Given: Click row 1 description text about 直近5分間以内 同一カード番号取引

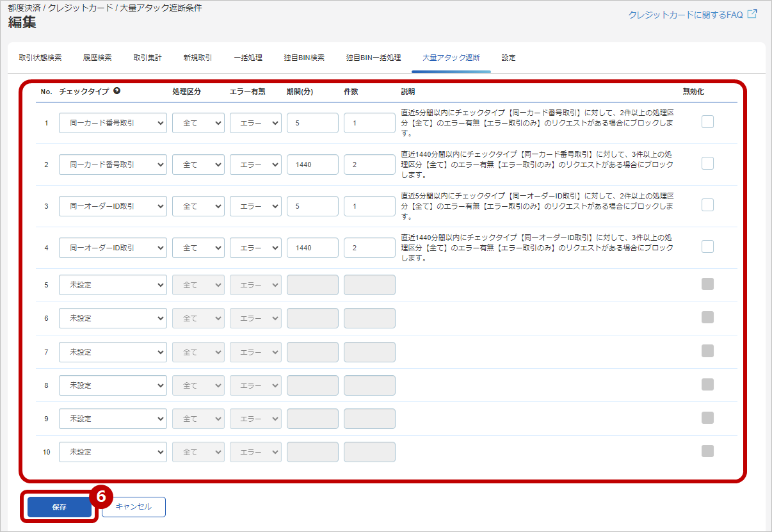Looking at the screenshot, I should coord(537,123).
